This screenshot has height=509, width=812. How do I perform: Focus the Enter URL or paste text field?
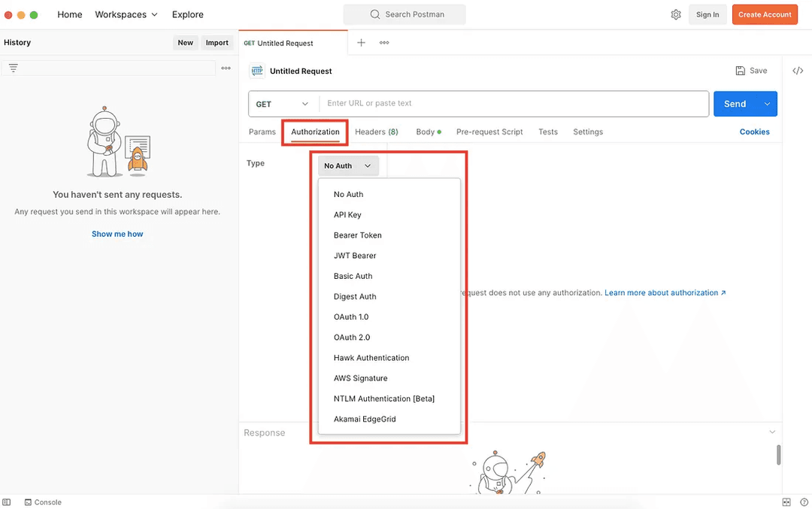(x=514, y=104)
